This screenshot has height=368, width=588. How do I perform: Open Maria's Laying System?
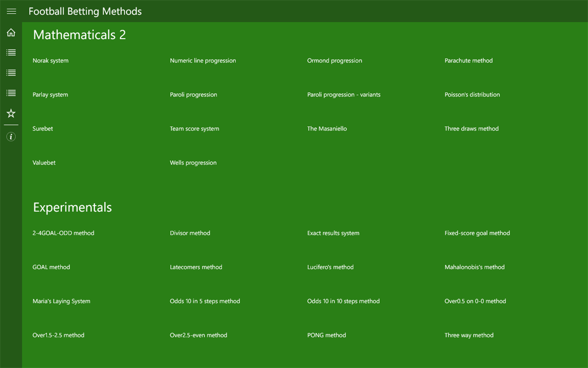61,301
